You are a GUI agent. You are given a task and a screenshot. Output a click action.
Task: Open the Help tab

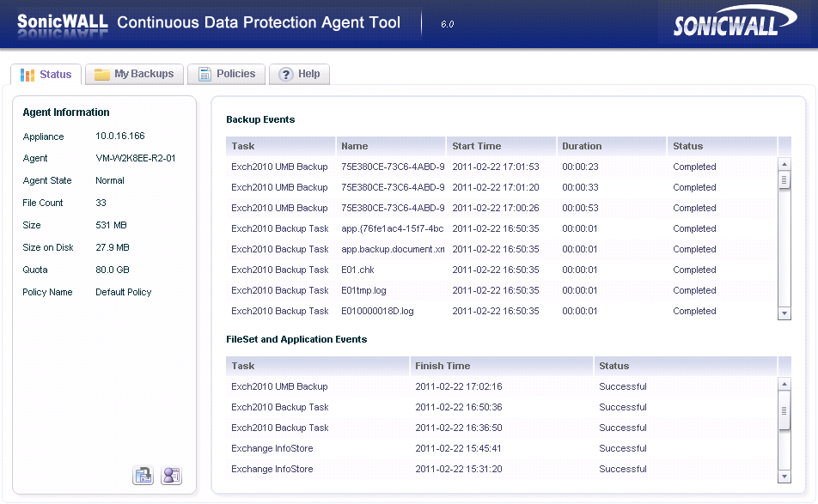point(299,74)
